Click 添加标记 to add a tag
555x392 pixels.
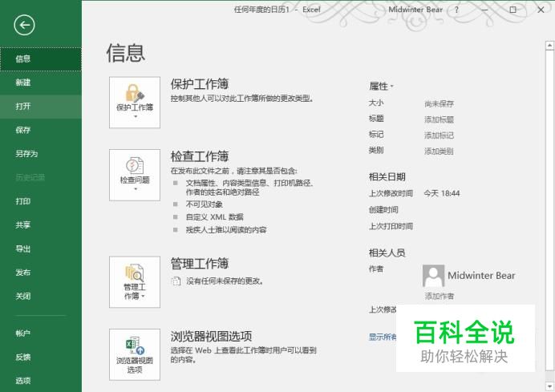439,135
